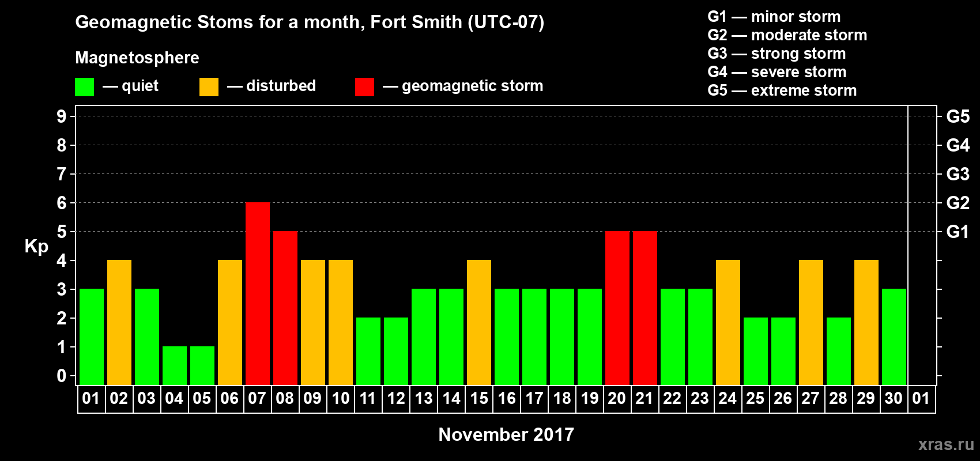Viewport: 980px width, 461px height.
Task: Select the orange disturbed bar on day 15
Action: tap(479, 323)
